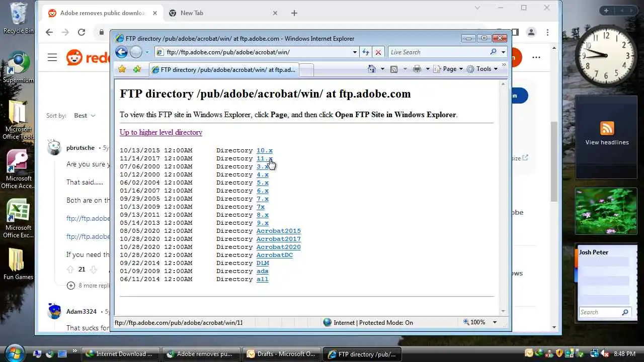Refresh the FTP page in IE

366,52
